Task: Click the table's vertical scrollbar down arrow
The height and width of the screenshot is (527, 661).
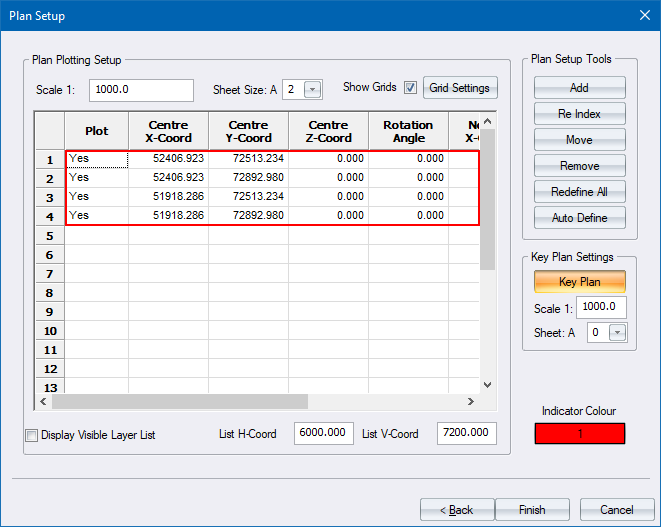Action: pos(488,385)
